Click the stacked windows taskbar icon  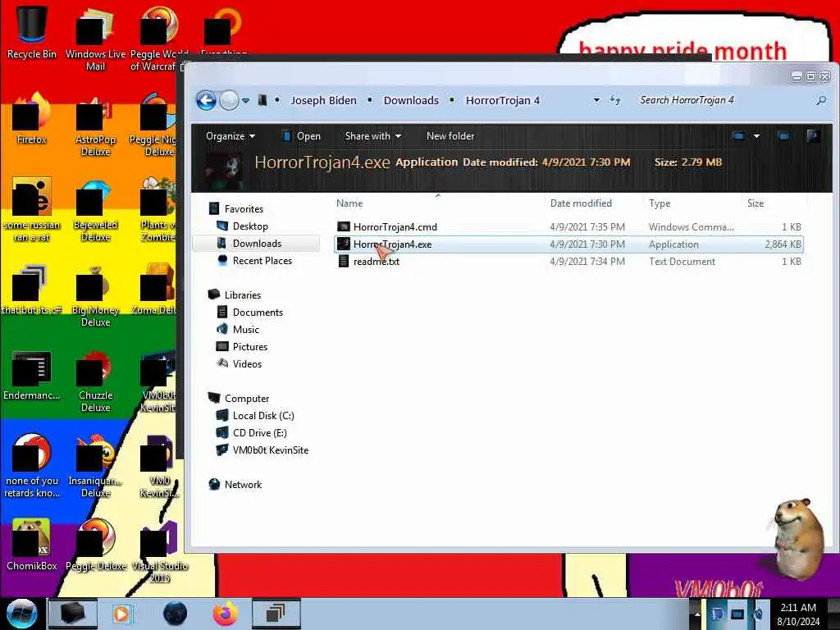[276, 614]
